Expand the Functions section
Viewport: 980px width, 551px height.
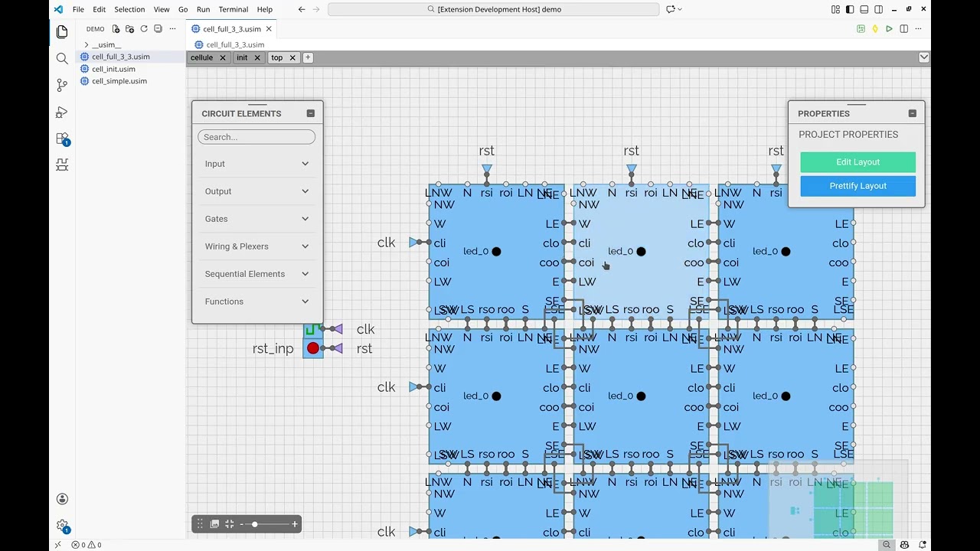point(257,302)
